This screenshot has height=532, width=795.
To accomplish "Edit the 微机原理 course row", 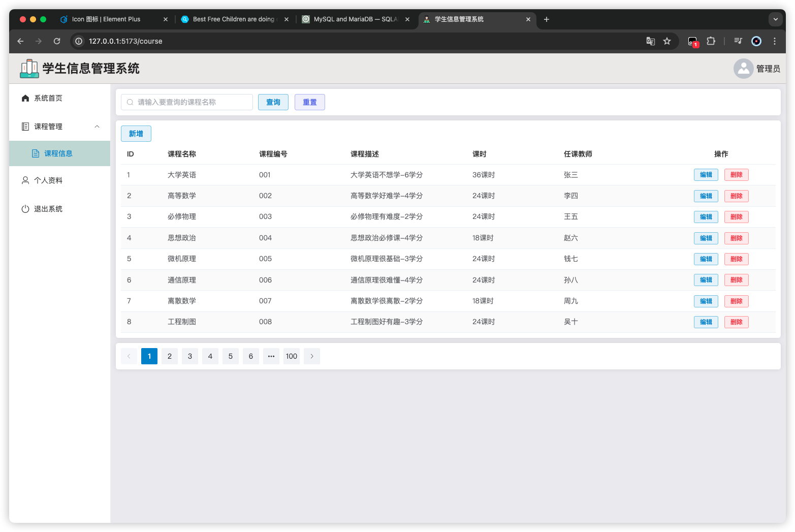I will (x=706, y=259).
